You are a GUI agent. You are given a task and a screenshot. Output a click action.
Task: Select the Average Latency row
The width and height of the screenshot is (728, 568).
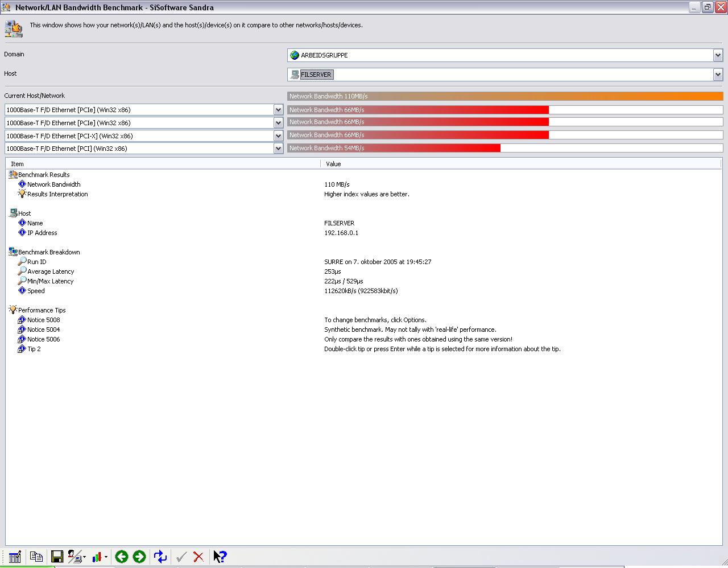click(364, 271)
